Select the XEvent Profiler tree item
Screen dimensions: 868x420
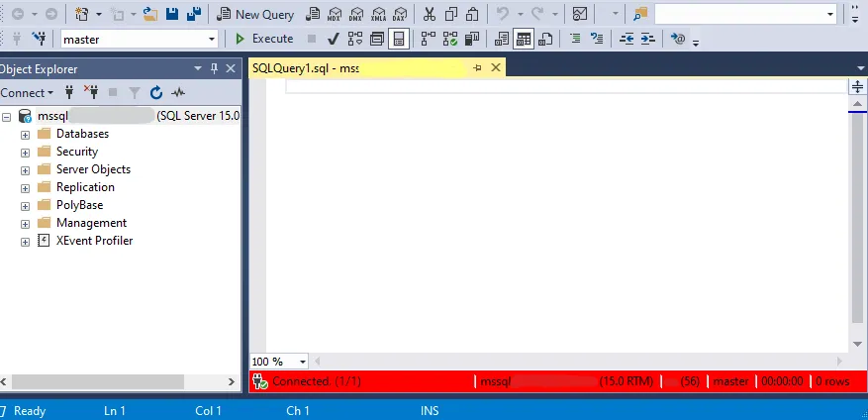click(x=95, y=241)
